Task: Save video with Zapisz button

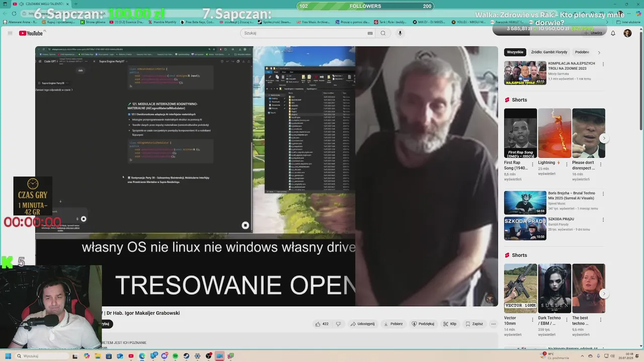Action: [474, 324]
